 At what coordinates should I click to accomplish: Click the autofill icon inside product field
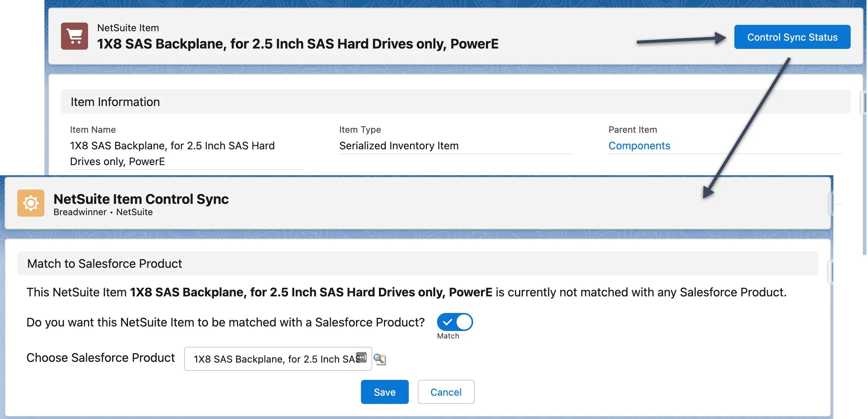pyautogui.click(x=361, y=357)
